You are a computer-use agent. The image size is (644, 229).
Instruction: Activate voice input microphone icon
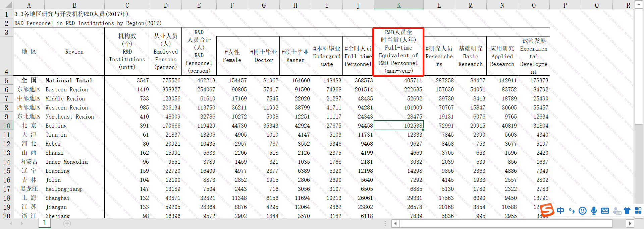(x=594, y=211)
